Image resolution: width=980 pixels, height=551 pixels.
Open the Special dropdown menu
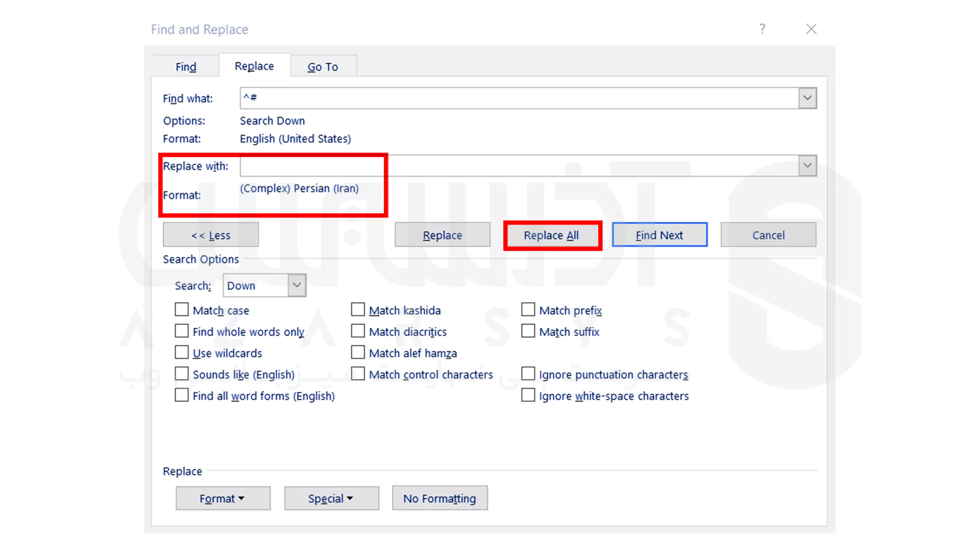[330, 498]
